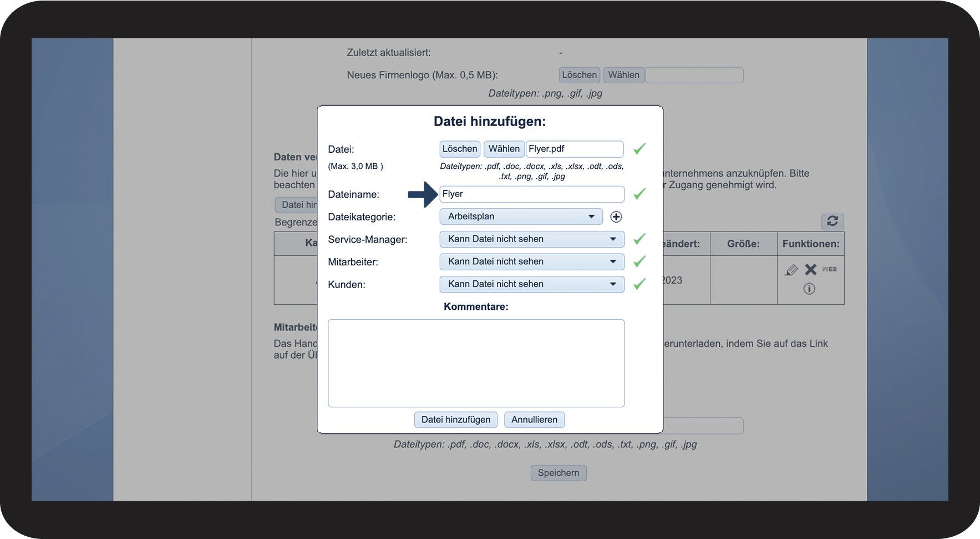This screenshot has width=980, height=539.
Task: Click into the Dateiname text field
Action: point(531,194)
